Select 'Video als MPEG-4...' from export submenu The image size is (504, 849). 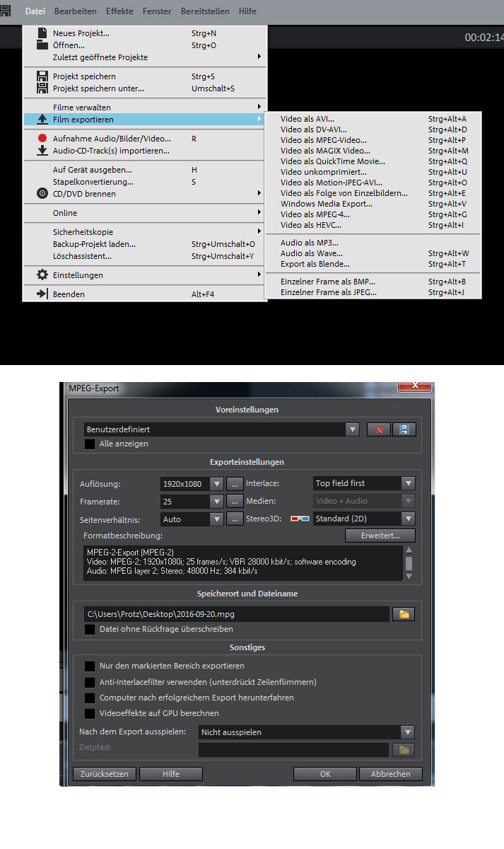pyautogui.click(x=315, y=214)
